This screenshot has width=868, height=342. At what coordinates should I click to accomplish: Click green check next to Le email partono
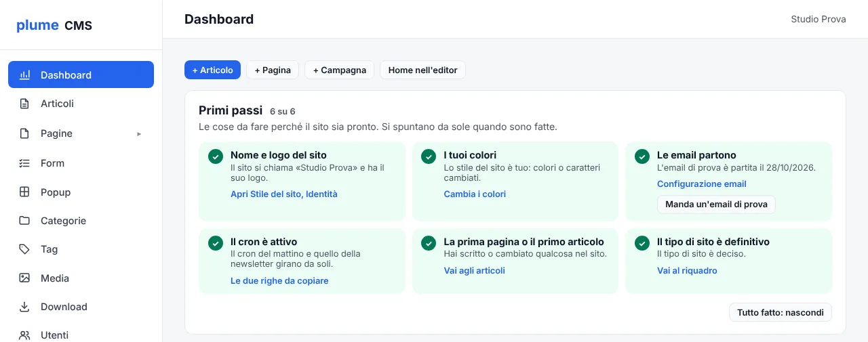click(642, 156)
